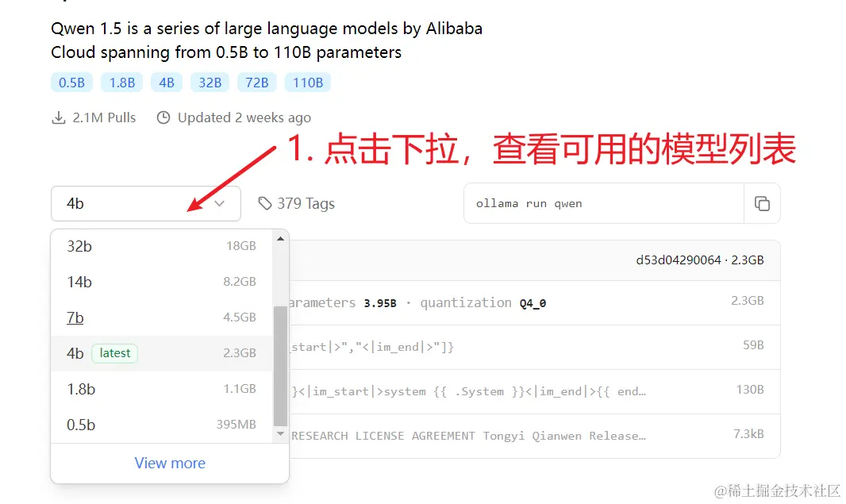Select the 14b model option
The image size is (846, 504).
pyautogui.click(x=161, y=282)
